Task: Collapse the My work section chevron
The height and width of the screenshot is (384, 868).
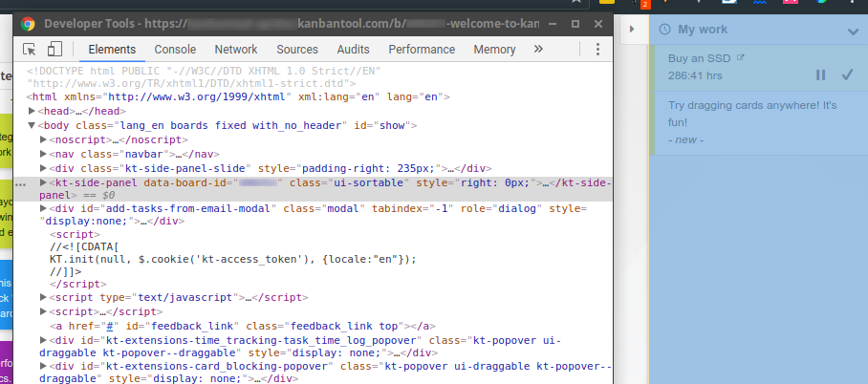Action: [853, 32]
